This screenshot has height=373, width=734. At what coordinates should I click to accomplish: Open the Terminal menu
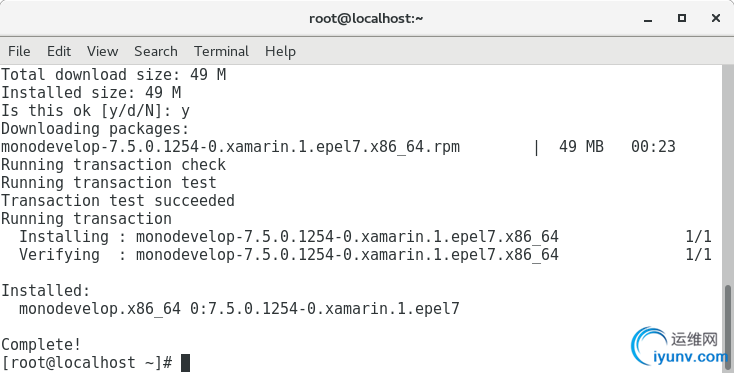pos(221,51)
